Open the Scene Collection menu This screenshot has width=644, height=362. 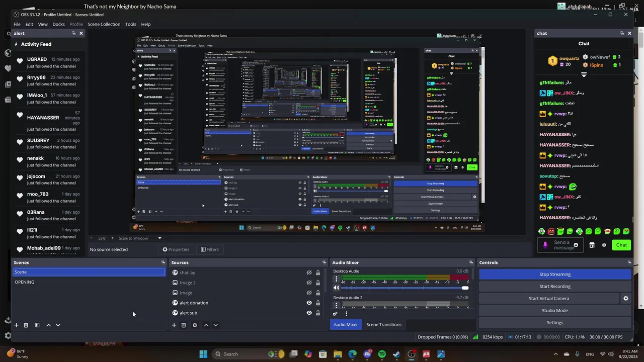click(104, 24)
